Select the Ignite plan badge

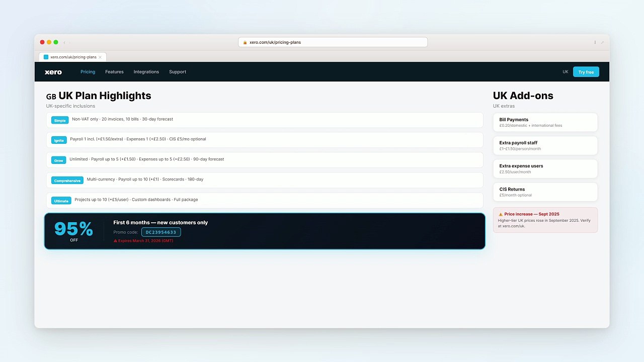tap(59, 140)
